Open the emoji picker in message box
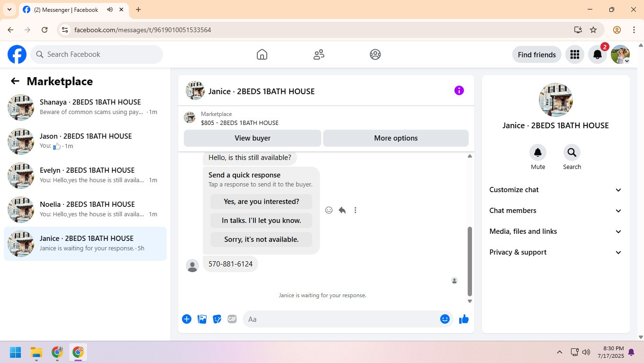Image resolution: width=644 pixels, height=363 pixels. [x=444, y=319]
